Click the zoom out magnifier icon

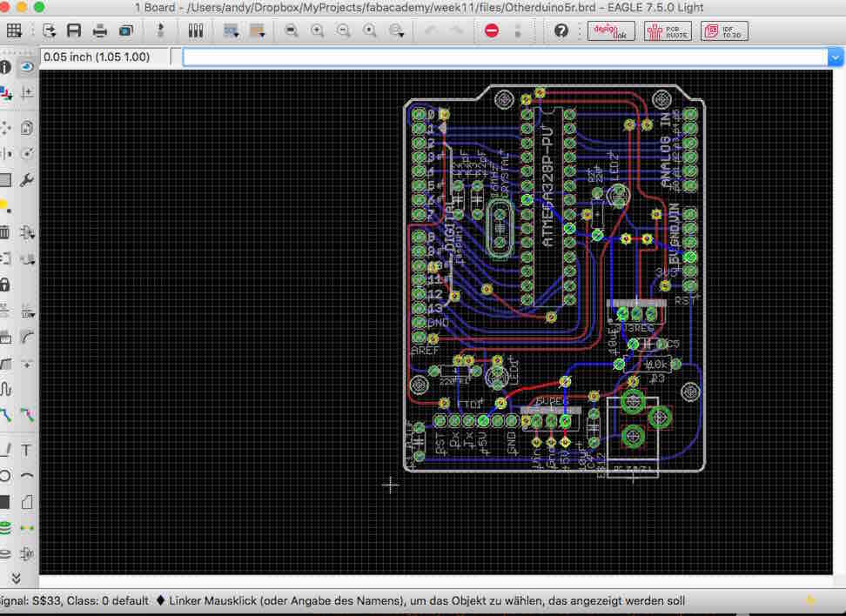point(344,30)
